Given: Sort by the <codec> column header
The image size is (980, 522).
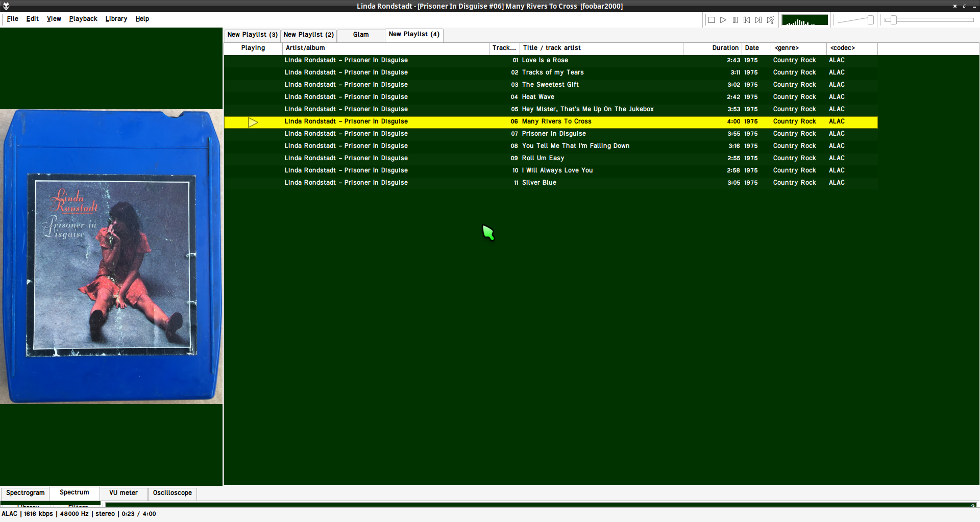Looking at the screenshot, I should tap(852, 48).
